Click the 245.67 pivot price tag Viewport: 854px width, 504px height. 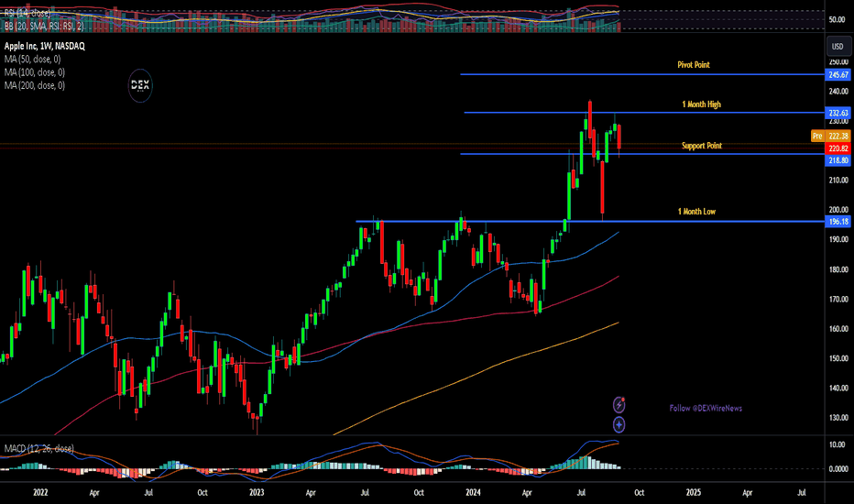point(838,74)
